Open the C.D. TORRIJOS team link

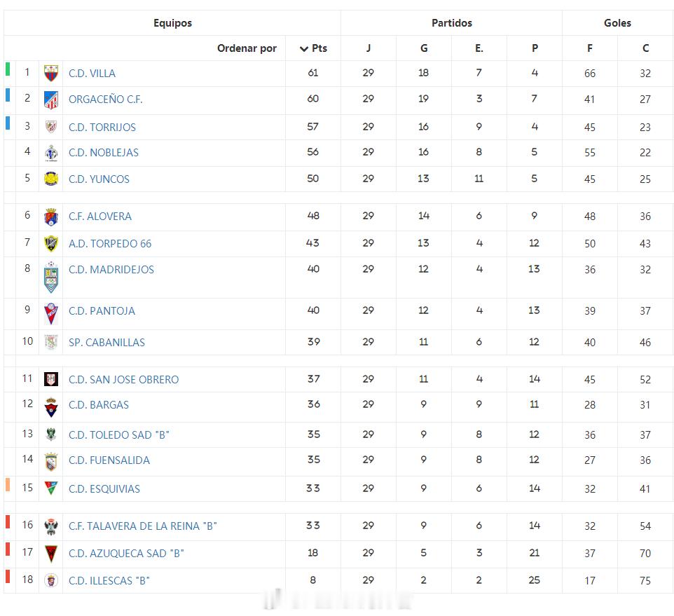102,127
